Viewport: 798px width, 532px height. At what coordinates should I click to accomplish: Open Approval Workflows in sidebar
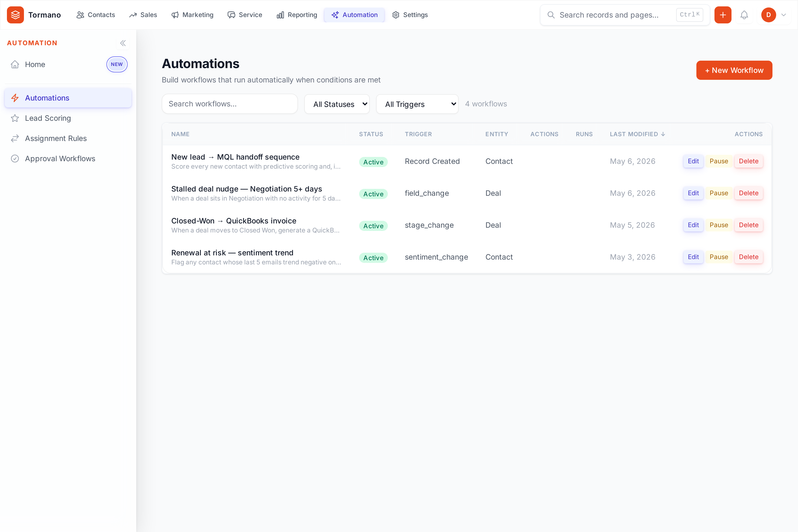click(x=68, y=159)
